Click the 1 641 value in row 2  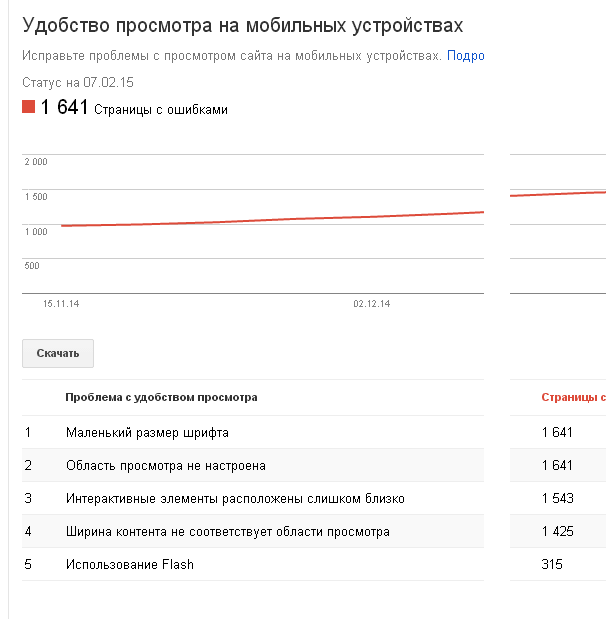point(557,465)
